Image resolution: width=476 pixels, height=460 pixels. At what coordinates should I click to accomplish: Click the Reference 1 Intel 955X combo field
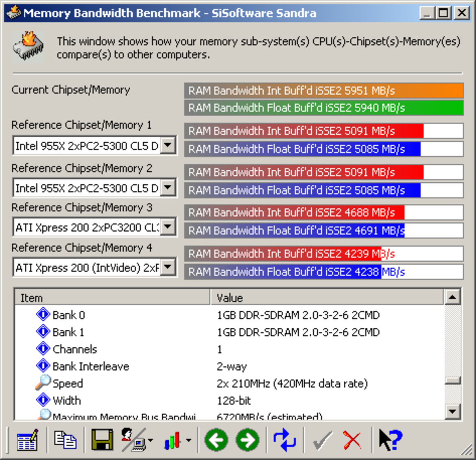click(94, 146)
